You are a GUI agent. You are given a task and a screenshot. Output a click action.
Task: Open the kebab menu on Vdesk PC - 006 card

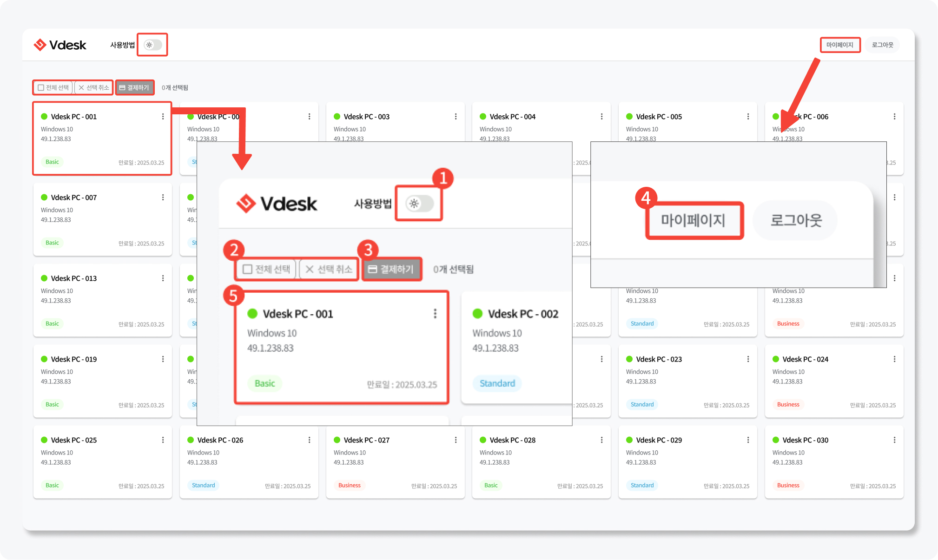894,117
